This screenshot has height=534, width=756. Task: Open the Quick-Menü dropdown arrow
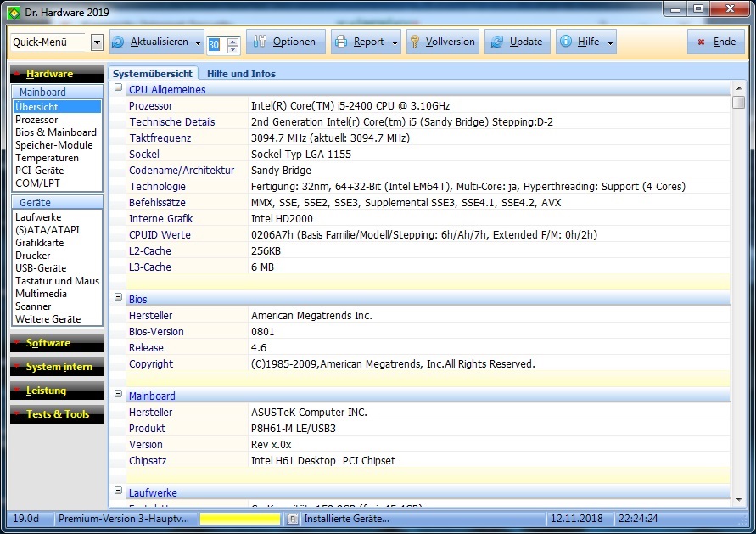tap(97, 42)
